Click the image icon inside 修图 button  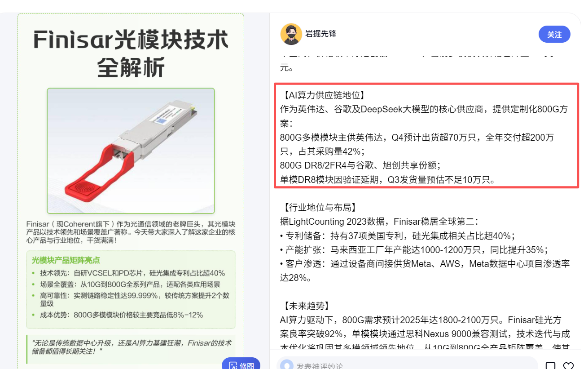tap(233, 365)
